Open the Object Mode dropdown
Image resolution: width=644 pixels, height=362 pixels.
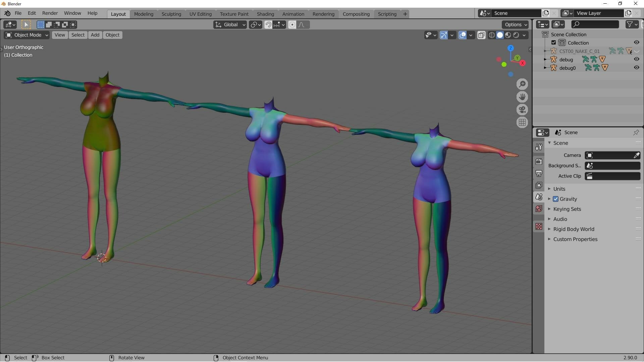[x=27, y=35]
